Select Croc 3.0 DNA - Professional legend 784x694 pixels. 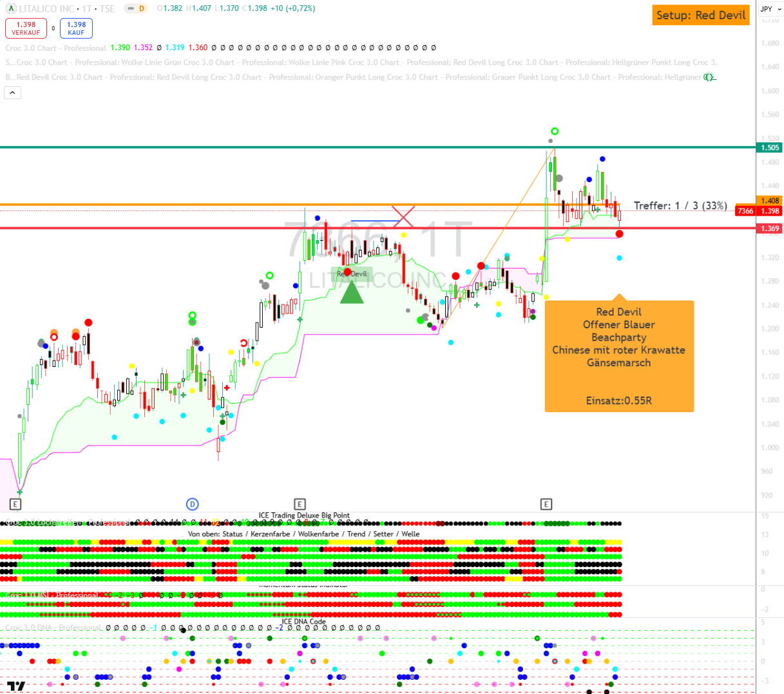pyautogui.click(x=53, y=628)
